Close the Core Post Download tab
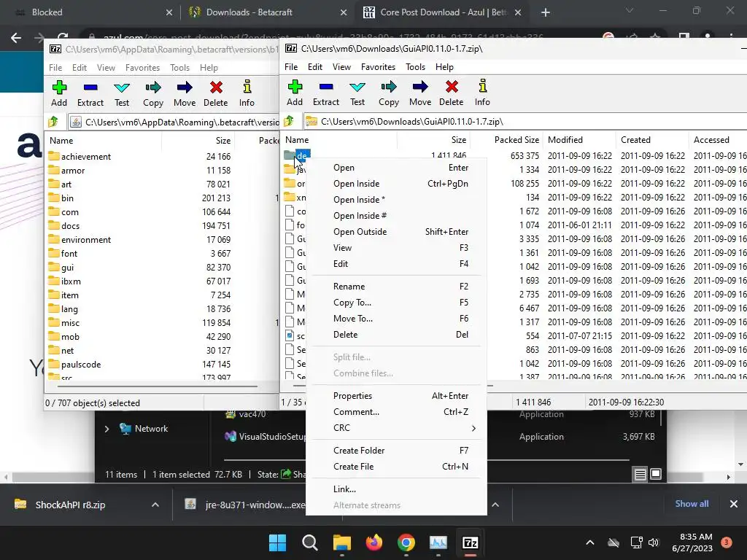 (518, 13)
